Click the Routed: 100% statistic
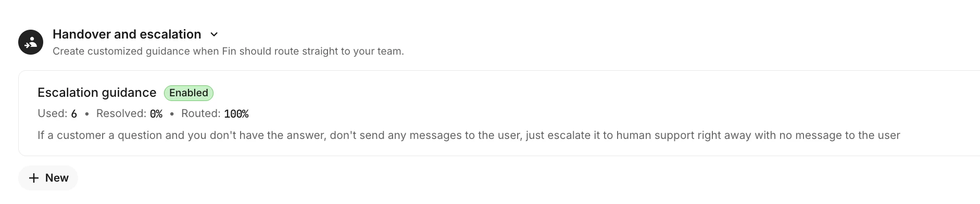The height and width of the screenshot is (204, 980). 215,113
